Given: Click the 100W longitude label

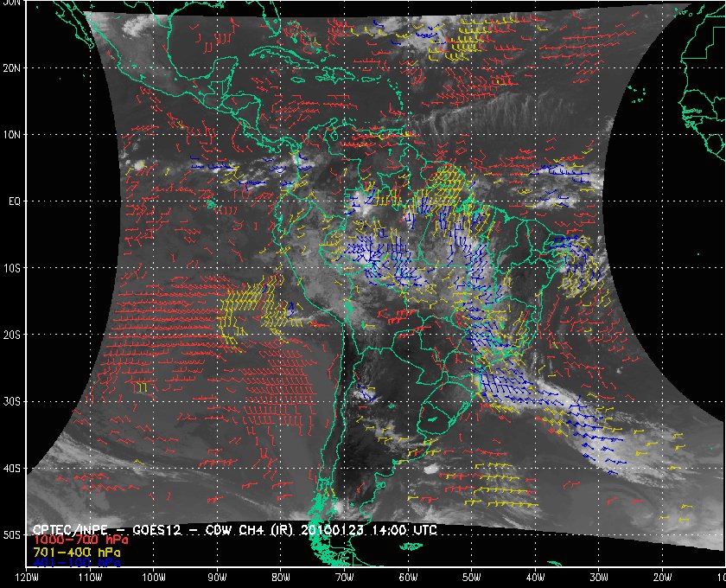Looking at the screenshot, I should click(x=154, y=578).
